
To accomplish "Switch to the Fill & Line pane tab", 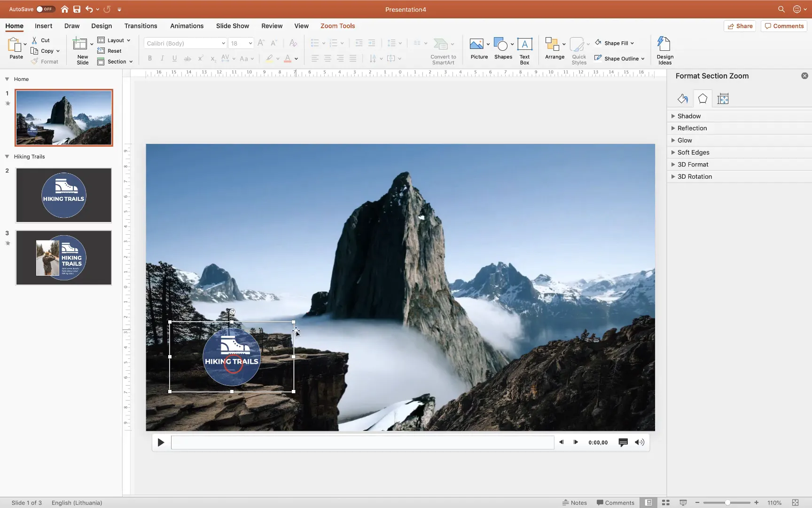I will point(683,99).
